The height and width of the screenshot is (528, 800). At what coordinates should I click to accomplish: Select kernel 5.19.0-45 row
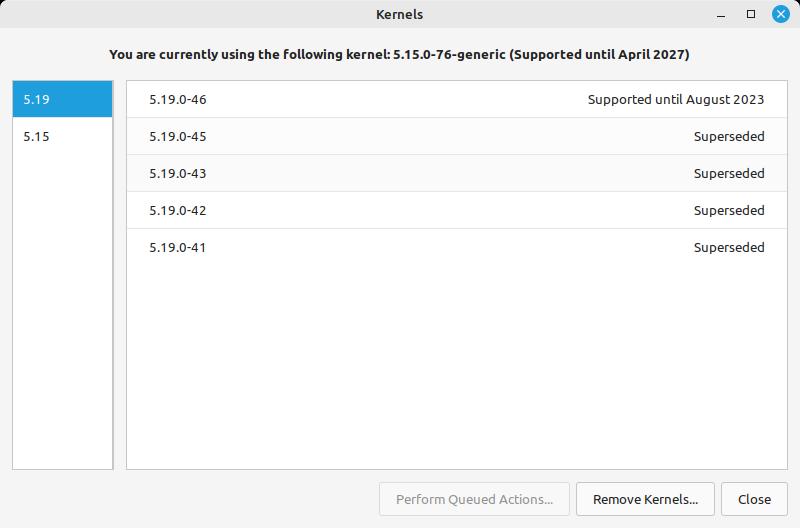pyautogui.click(x=457, y=136)
